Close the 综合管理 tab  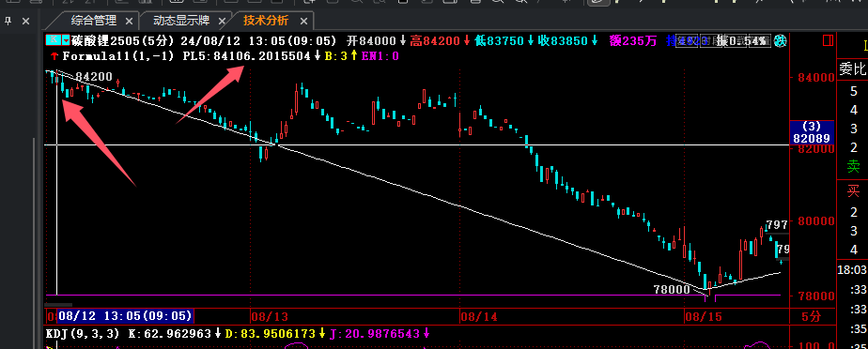pyautogui.click(x=129, y=21)
